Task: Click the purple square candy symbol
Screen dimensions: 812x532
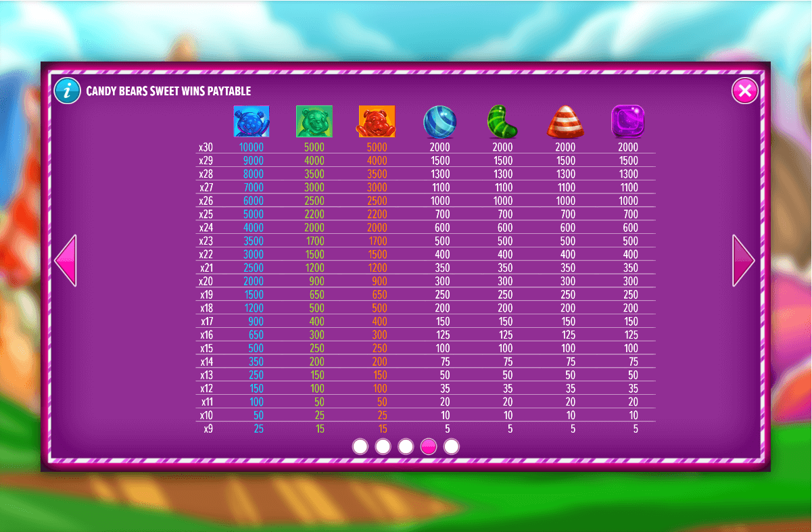Action: 627,120
